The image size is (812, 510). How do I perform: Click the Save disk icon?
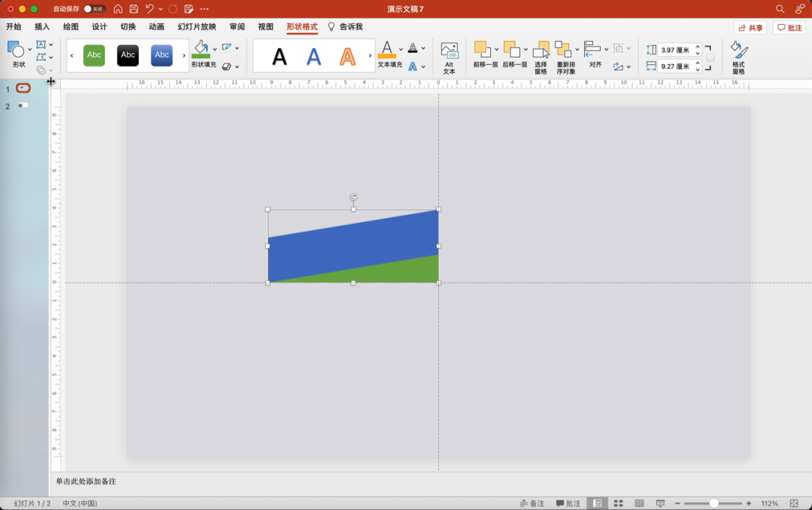134,9
